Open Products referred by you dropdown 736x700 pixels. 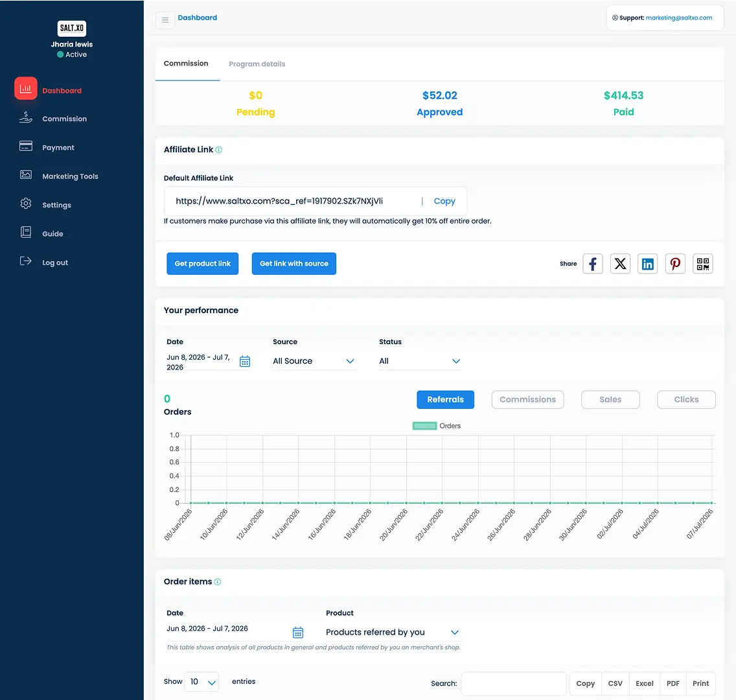[x=393, y=633]
